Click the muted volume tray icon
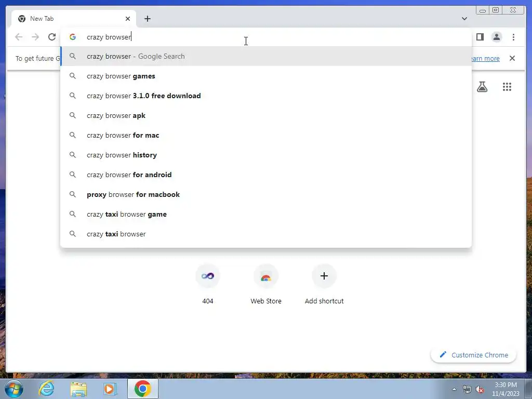Viewport: 532px width, 399px height. [x=480, y=389]
